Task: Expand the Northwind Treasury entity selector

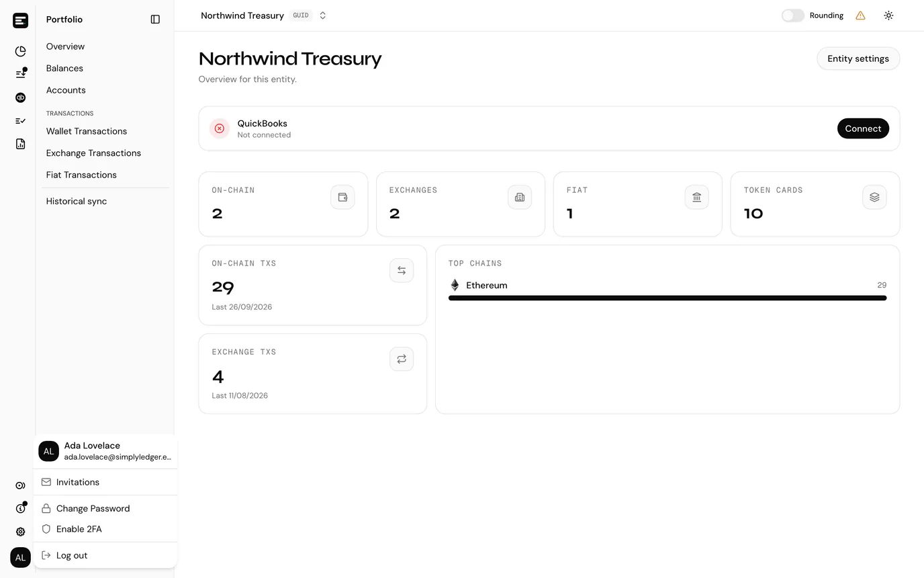Action: click(x=264, y=15)
